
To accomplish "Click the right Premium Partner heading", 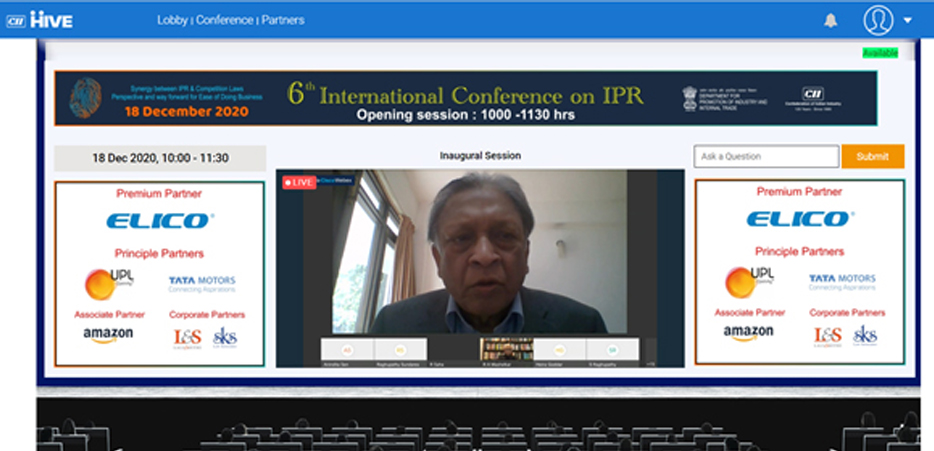I will 799,191.
